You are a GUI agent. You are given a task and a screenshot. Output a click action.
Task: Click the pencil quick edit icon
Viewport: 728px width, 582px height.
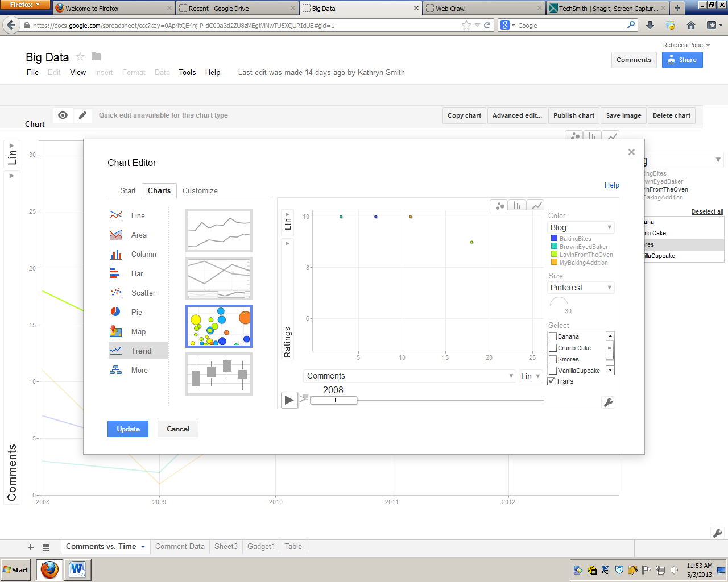pos(82,115)
